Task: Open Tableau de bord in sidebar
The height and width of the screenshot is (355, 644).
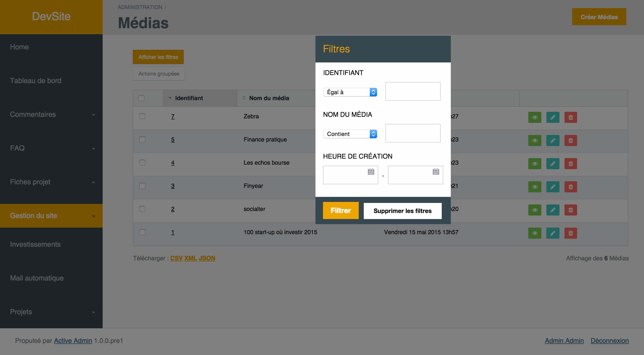Action: pos(36,81)
